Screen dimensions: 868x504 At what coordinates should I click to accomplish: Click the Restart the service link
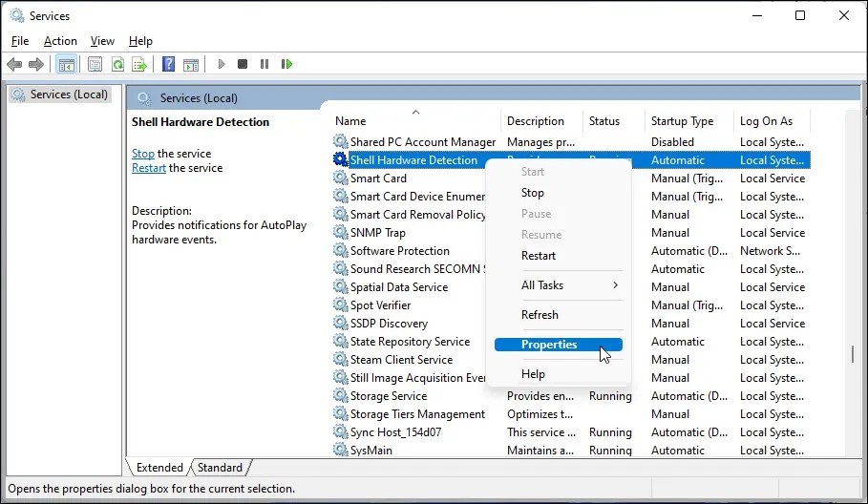[x=149, y=168]
